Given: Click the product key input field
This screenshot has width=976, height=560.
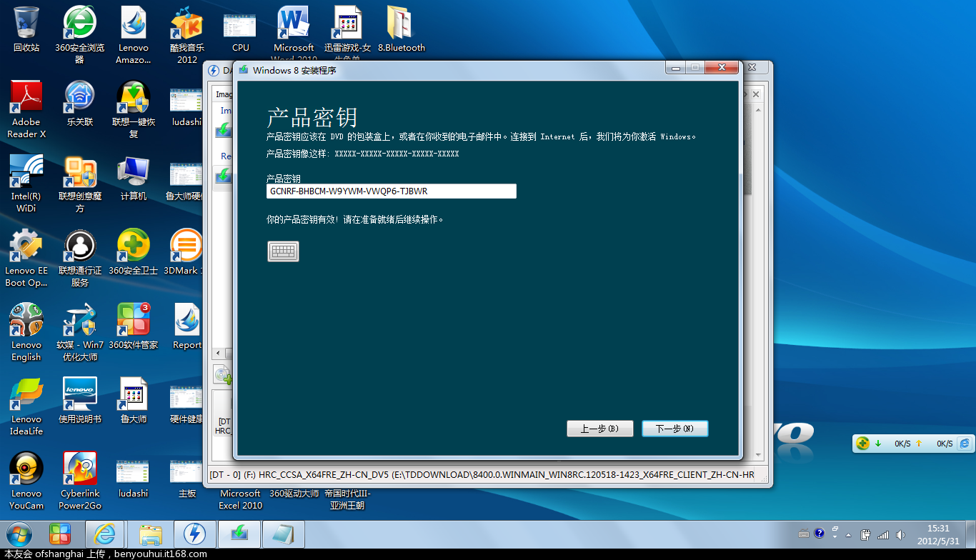Looking at the screenshot, I should (x=391, y=191).
